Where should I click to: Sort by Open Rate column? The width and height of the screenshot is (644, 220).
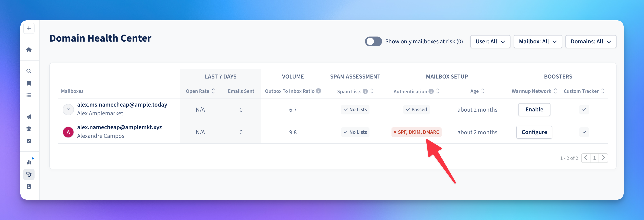pos(213,91)
